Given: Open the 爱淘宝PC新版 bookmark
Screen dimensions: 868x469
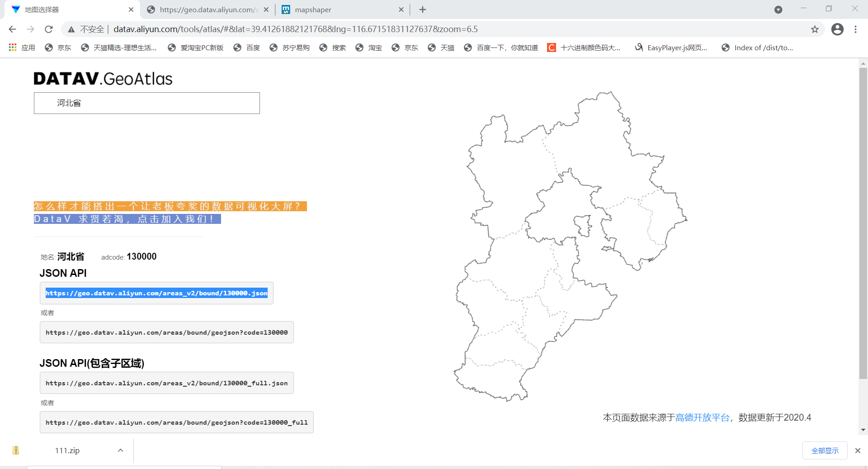Looking at the screenshot, I should pyautogui.click(x=196, y=47).
